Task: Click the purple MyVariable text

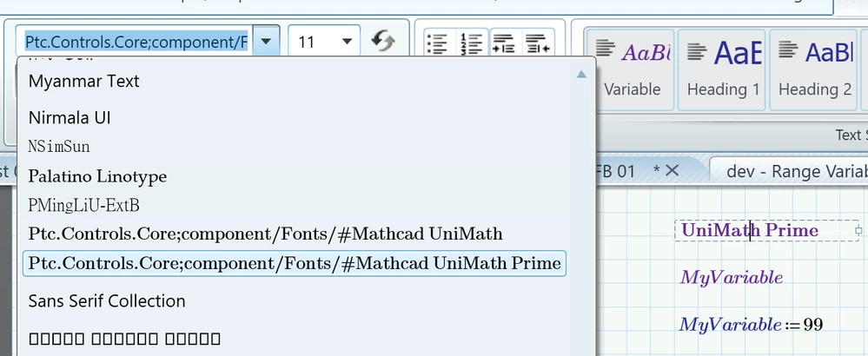Action: (x=732, y=278)
